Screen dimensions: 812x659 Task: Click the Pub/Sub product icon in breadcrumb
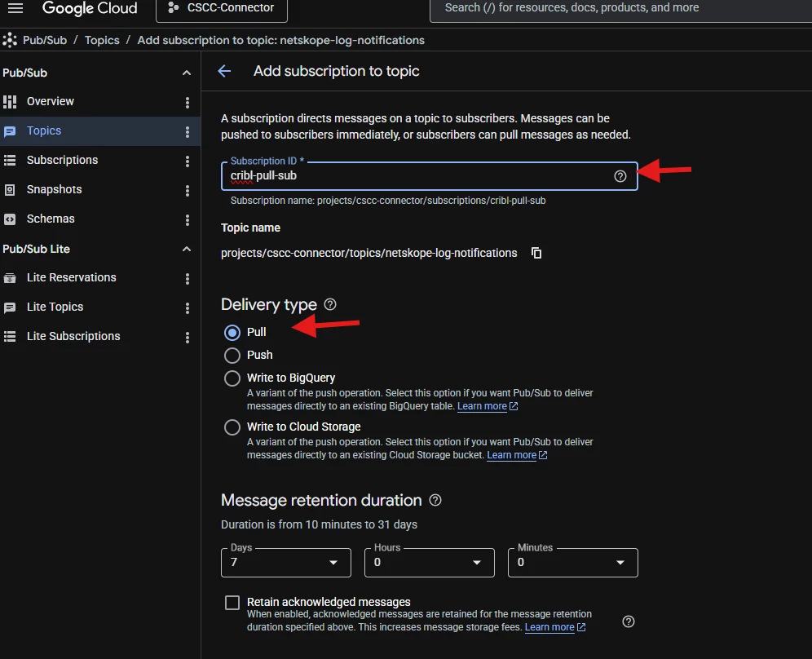9,41
